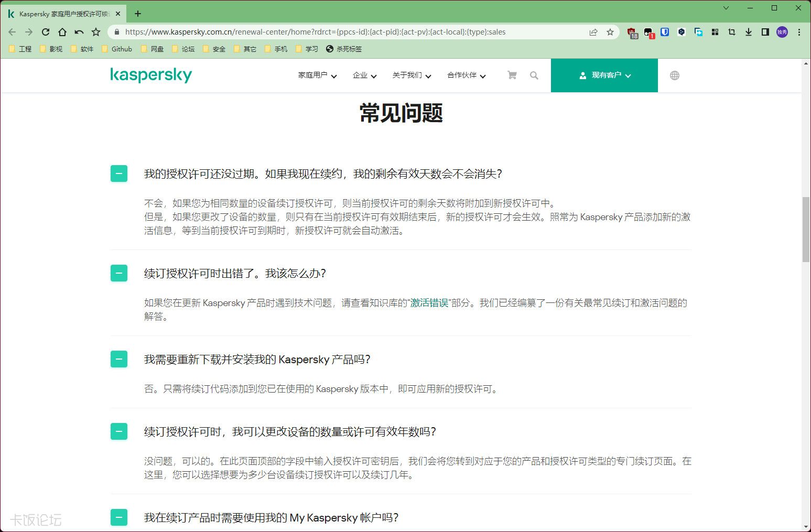This screenshot has width=811, height=532.
Task: Open the 论坛 bookmark folder
Action: pyautogui.click(x=183, y=49)
